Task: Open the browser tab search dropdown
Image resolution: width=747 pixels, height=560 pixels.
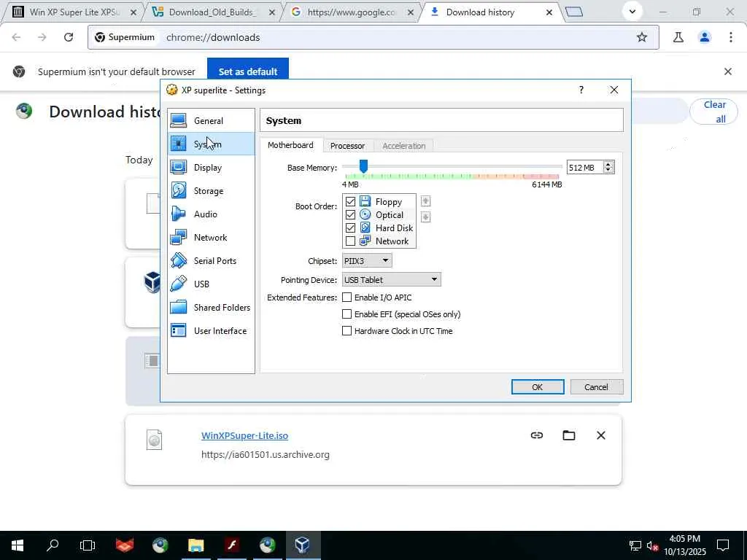Action: 632,12
